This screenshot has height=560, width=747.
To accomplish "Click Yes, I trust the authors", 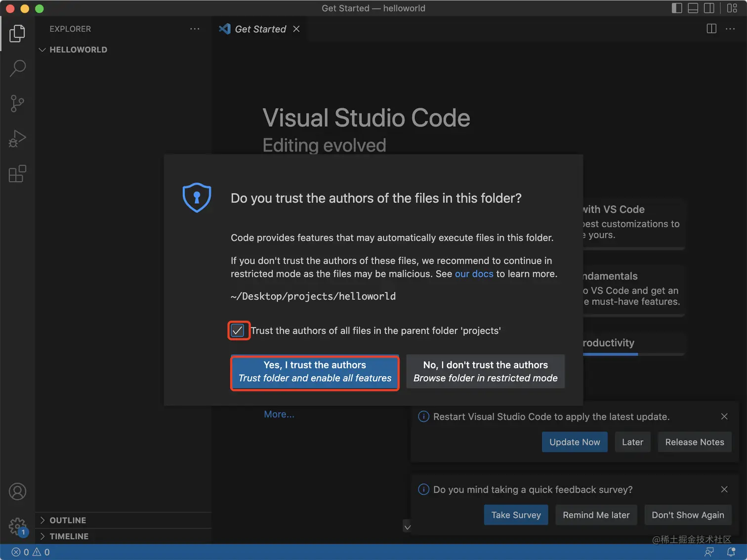I will (315, 372).
